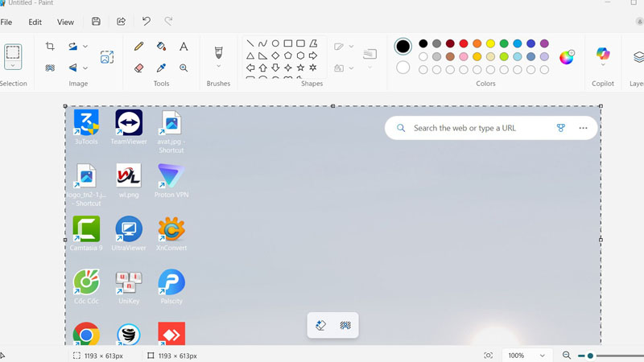Click the Proton VPN icon in canvas
Screen dimensions: 644x362
pos(171,175)
